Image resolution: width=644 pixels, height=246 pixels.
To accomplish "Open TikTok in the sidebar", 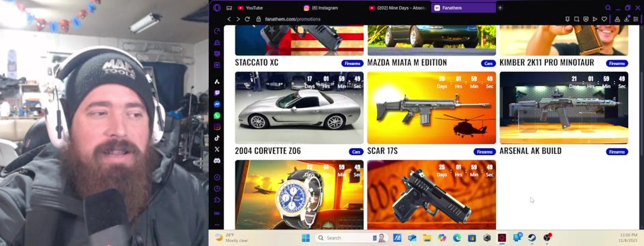I will coord(217,138).
